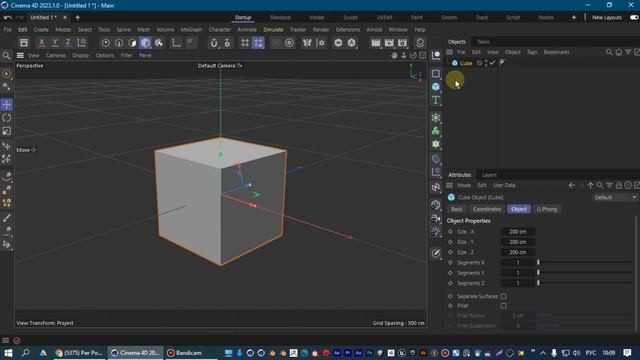Screen dimensions: 640x360
Task: Click the plus button to add project tab
Action: coord(78,18)
